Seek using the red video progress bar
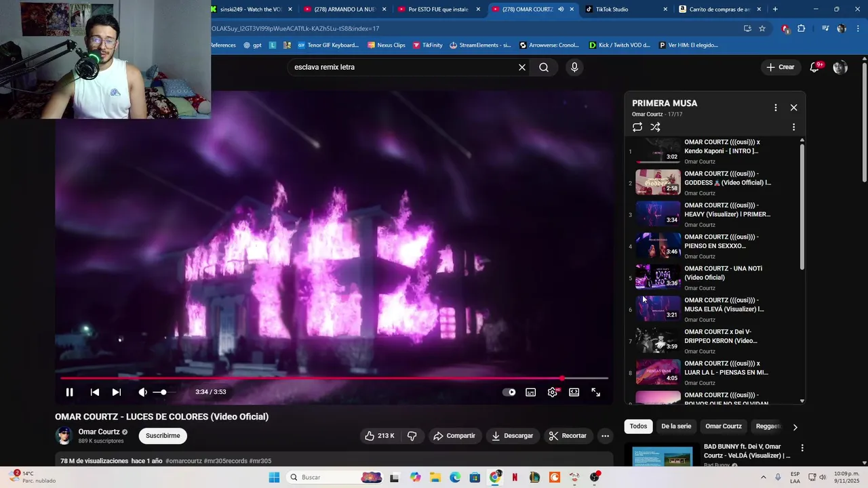868x488 pixels. tap(334, 378)
